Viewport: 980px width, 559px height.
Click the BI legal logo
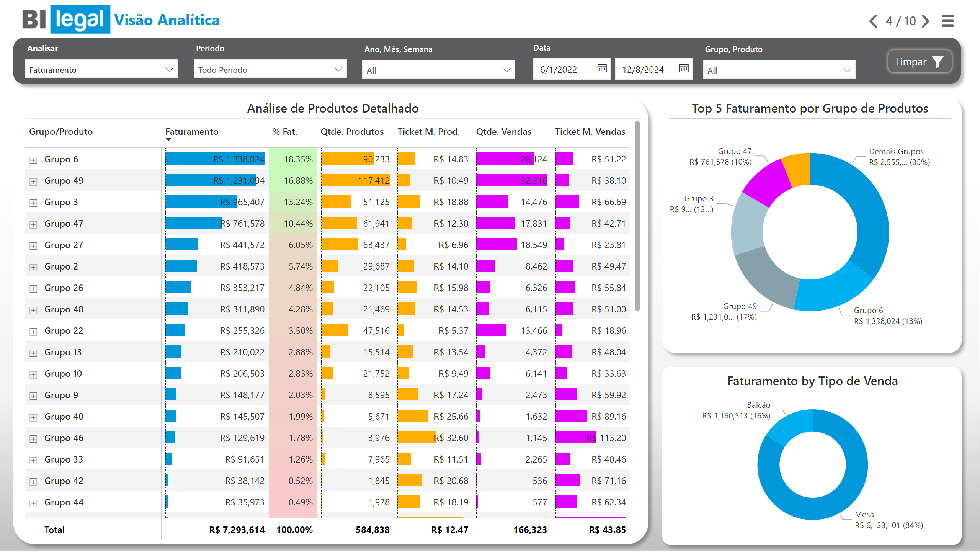pos(66,20)
